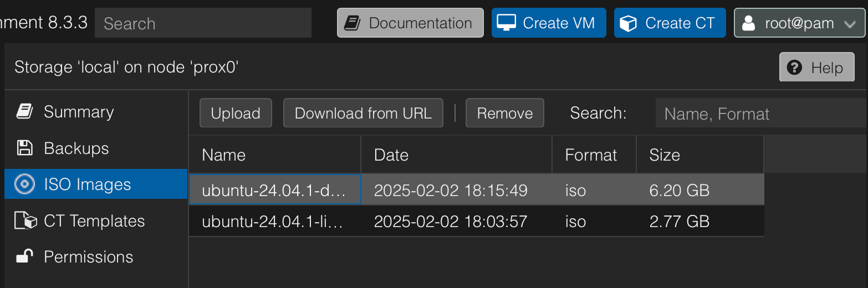Click the cube icon on Create CT

tap(629, 23)
